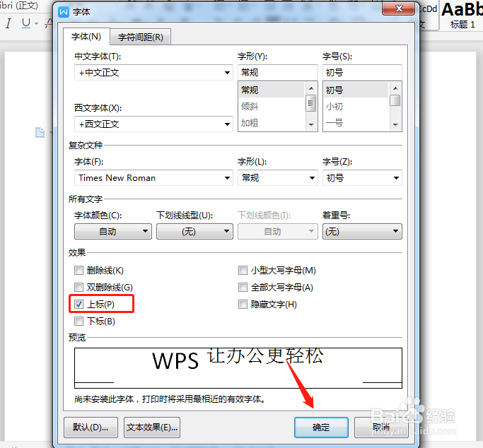Confirm font settings with the 确定 button
The width and height of the screenshot is (483, 448).
coord(321,427)
